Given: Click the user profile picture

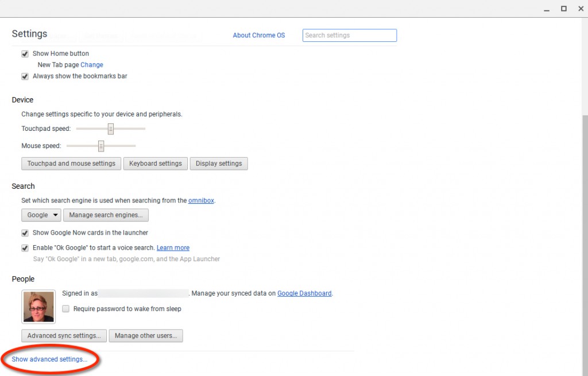Looking at the screenshot, I should point(38,307).
